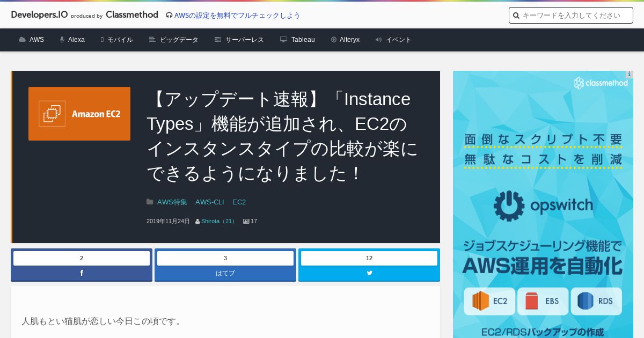Click the server icon next to サーバーレス
644x338 pixels.
point(218,40)
